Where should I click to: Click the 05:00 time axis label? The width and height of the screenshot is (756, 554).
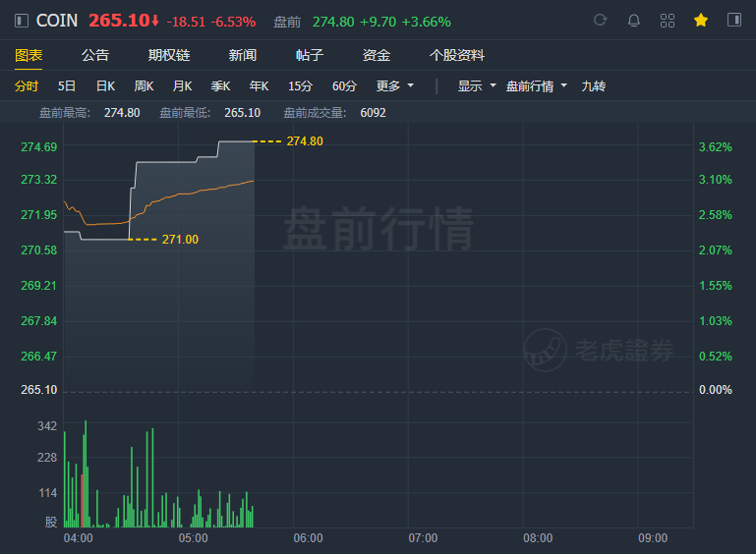coord(193,538)
